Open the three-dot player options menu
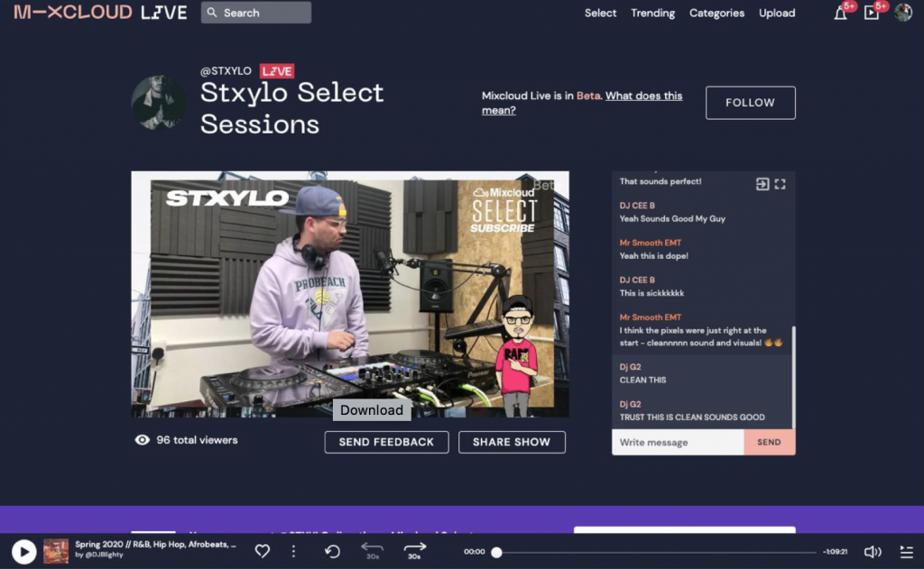The width and height of the screenshot is (924, 569). point(293,551)
